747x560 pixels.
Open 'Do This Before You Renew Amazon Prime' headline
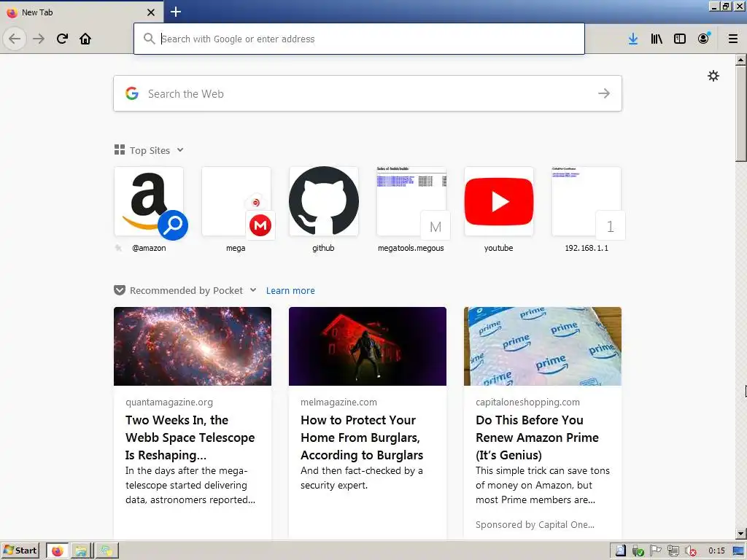(x=537, y=437)
